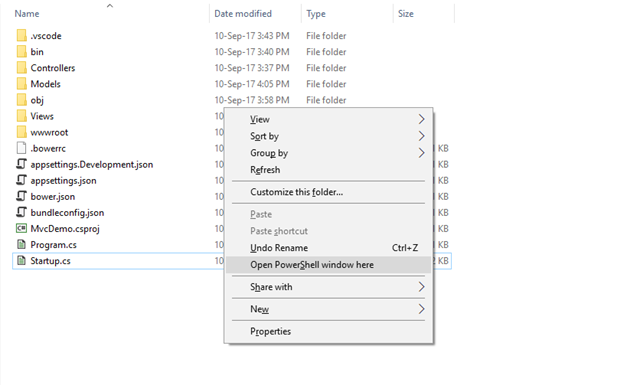Sort by the Date modified column header
This screenshot has width=624, height=385.
[x=243, y=14]
